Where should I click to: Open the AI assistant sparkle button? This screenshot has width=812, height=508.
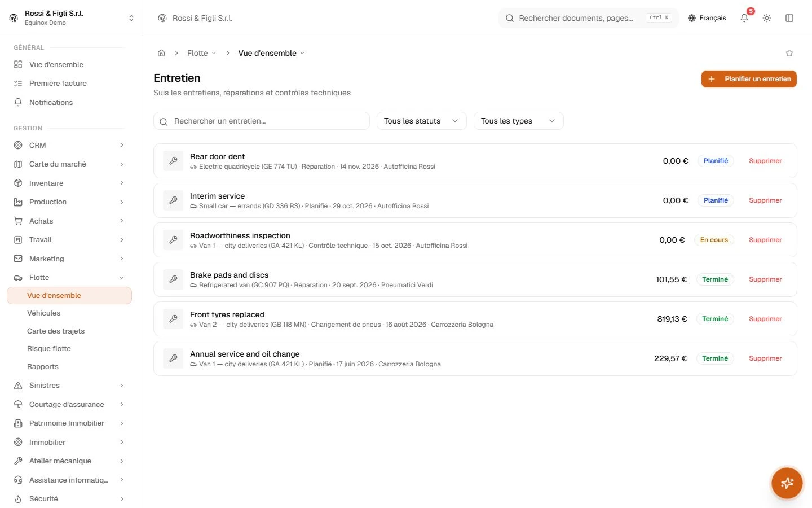pos(787,483)
